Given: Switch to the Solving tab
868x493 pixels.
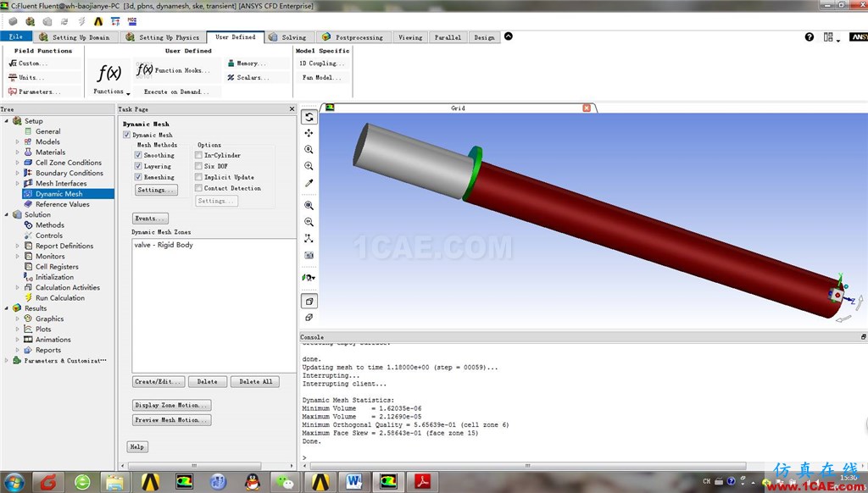Looking at the screenshot, I should pyautogui.click(x=289, y=37).
